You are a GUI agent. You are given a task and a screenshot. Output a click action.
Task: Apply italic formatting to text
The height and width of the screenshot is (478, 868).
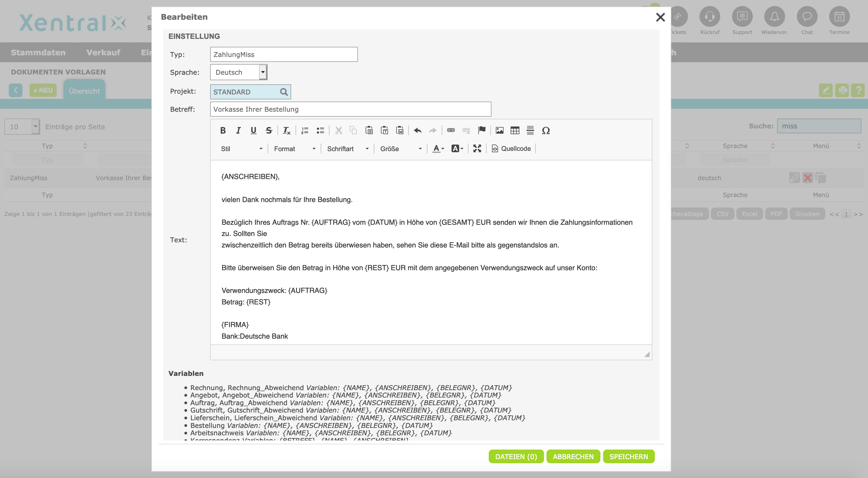(x=238, y=131)
